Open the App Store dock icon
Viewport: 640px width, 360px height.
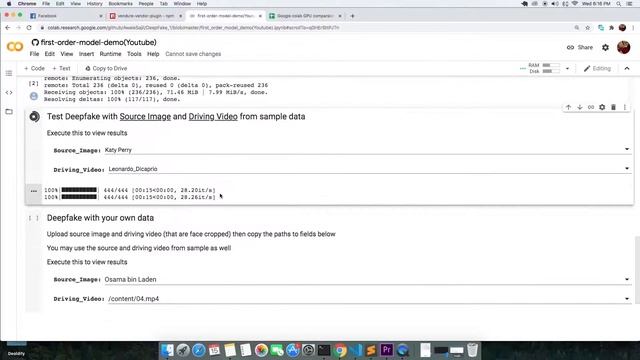tap(293, 350)
